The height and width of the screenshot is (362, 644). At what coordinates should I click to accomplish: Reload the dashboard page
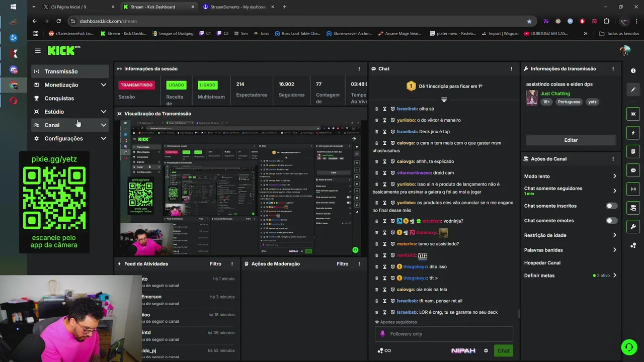coord(58,21)
